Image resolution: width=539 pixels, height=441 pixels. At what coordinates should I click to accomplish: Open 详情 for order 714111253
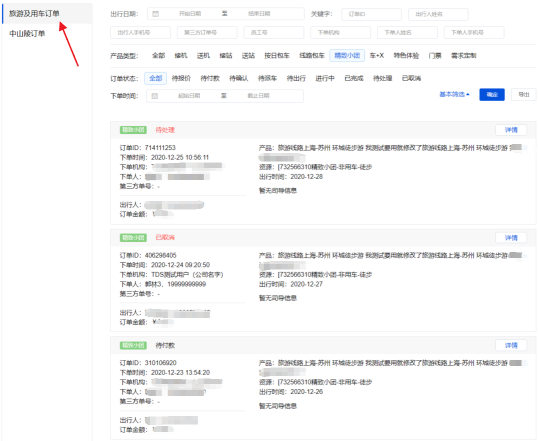[511, 130]
